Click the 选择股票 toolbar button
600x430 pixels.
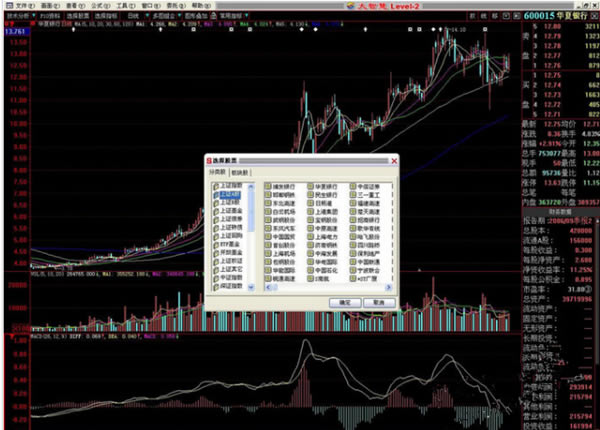pos(78,16)
